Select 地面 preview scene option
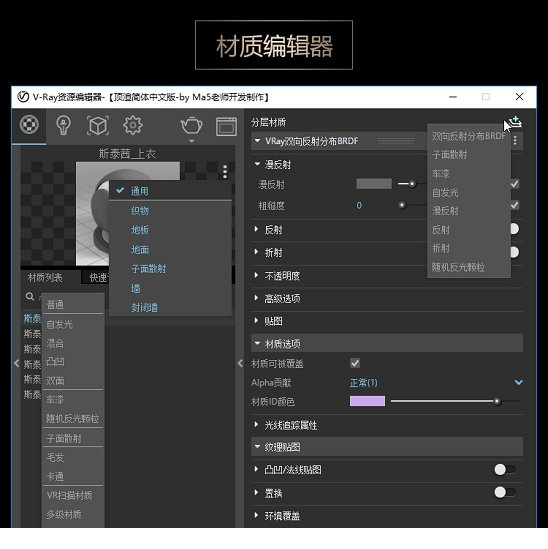This screenshot has width=548, height=549. pyautogui.click(x=140, y=250)
